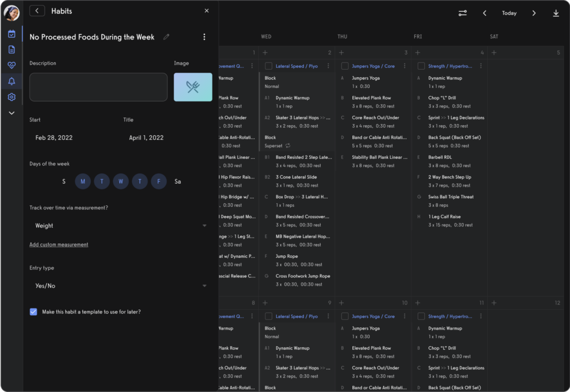
Task: Edit the habit name with the pencil icon
Action: tap(166, 37)
